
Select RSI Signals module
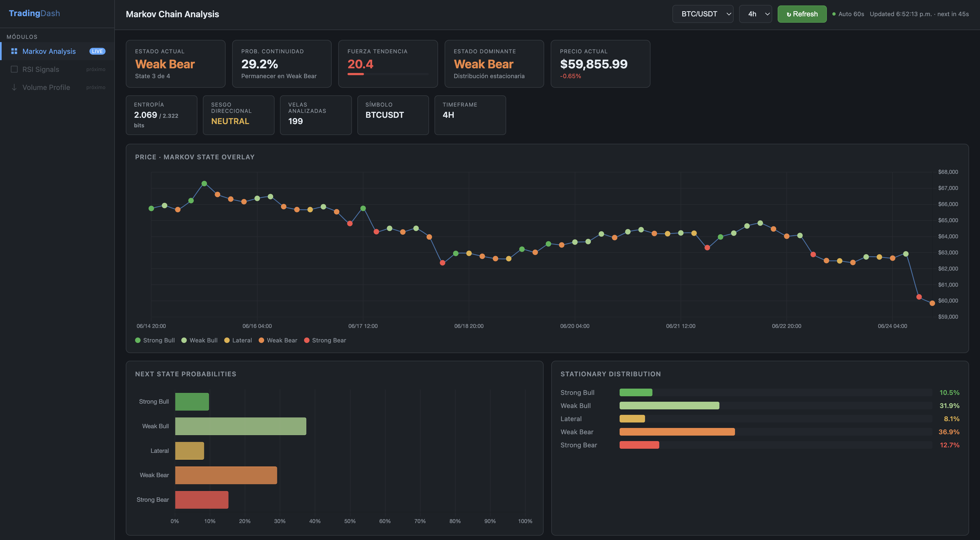pos(57,69)
